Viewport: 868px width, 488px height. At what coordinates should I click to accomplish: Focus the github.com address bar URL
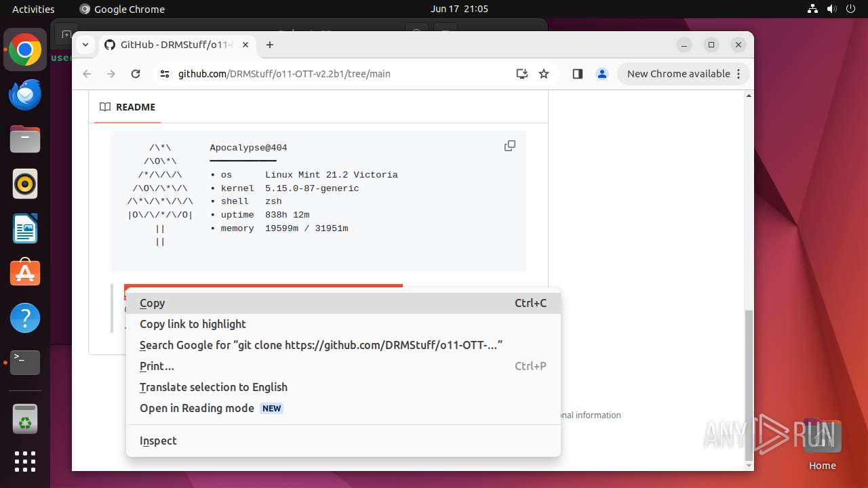pyautogui.click(x=284, y=74)
